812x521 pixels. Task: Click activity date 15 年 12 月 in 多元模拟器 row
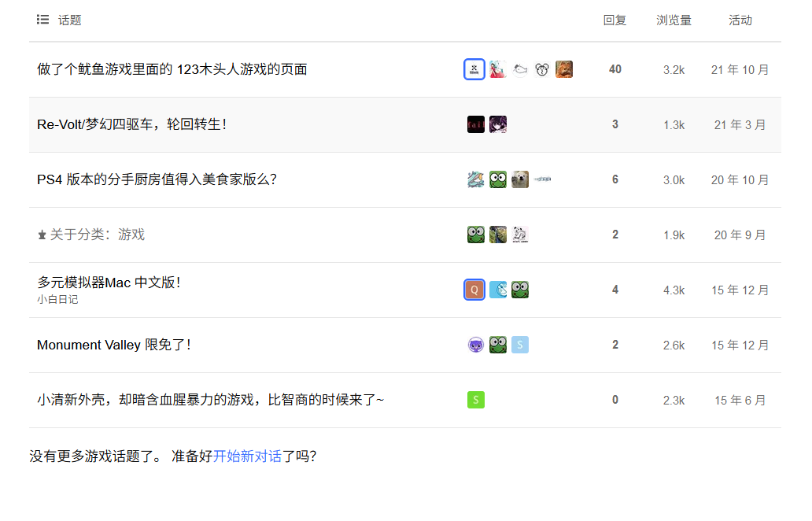tap(740, 290)
